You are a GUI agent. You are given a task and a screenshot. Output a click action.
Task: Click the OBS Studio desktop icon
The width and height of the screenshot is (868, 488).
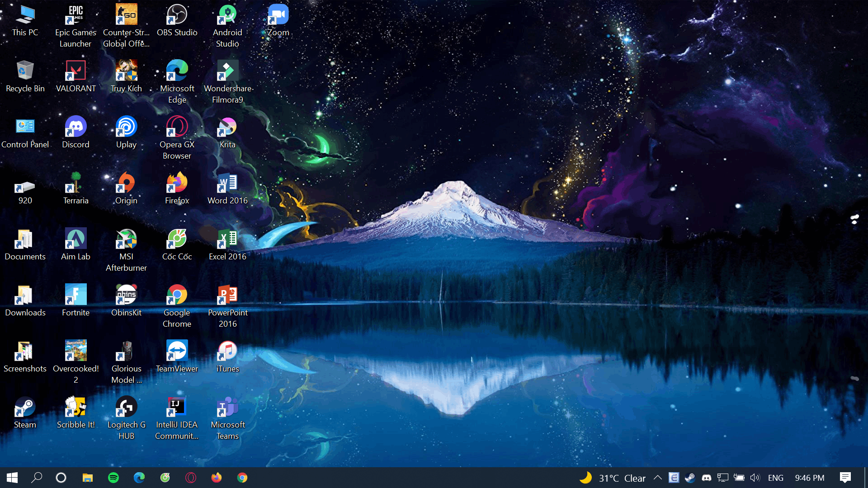click(177, 21)
